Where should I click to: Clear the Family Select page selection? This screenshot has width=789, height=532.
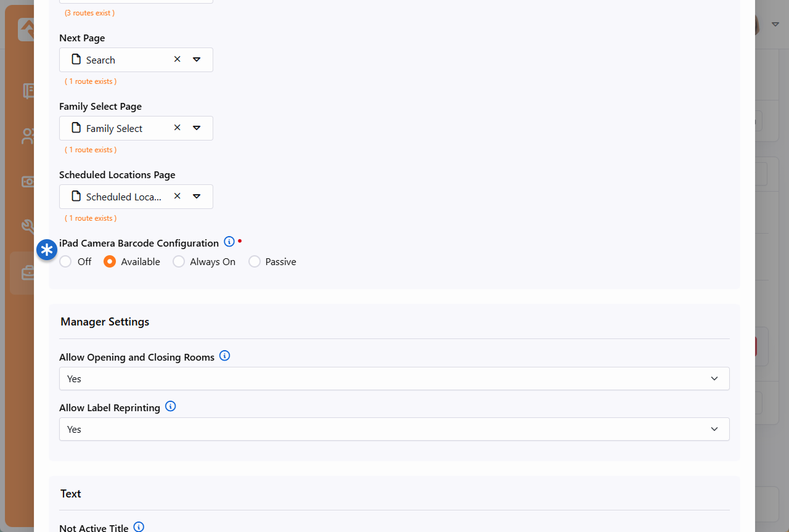tap(178, 128)
